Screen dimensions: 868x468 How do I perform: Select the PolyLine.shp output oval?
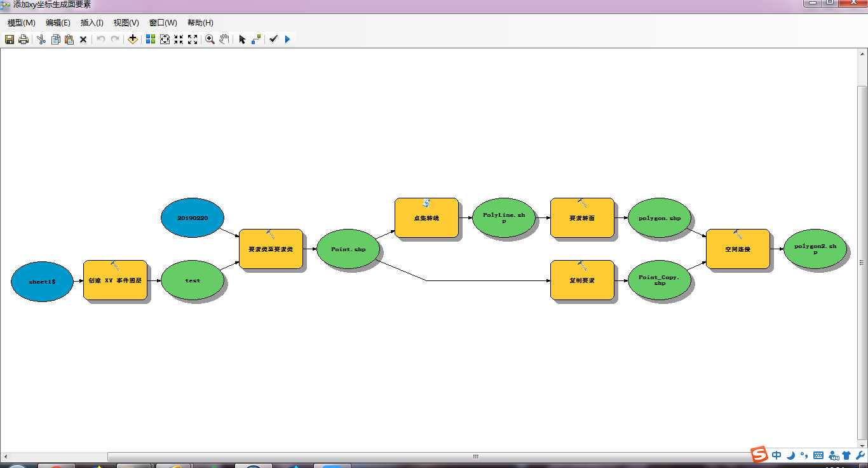coord(504,217)
